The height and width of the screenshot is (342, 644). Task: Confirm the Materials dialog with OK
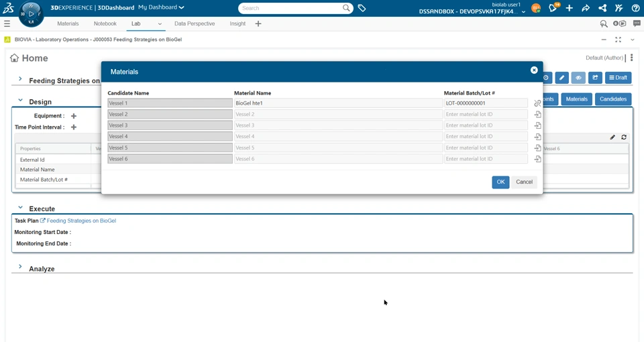click(x=500, y=182)
